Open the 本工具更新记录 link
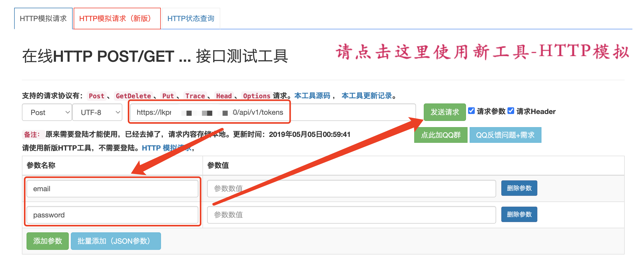Screen dimensions: 644x264 click(367, 96)
